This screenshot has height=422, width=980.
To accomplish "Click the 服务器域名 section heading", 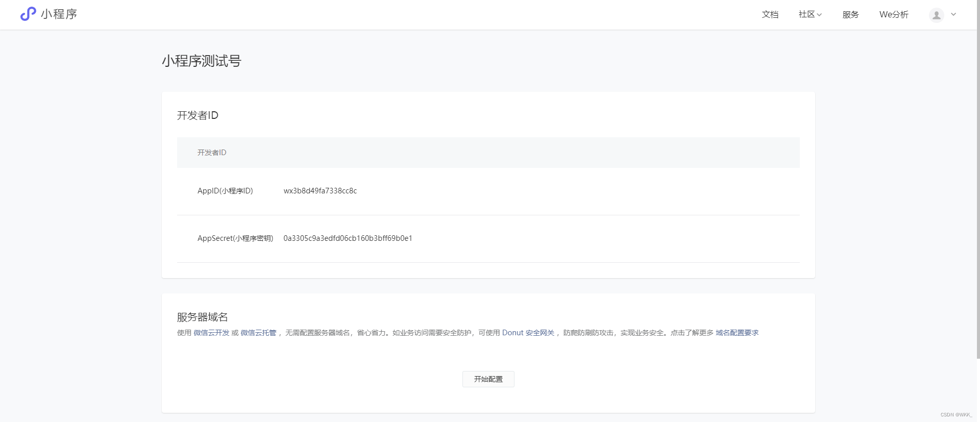I will 202,317.
